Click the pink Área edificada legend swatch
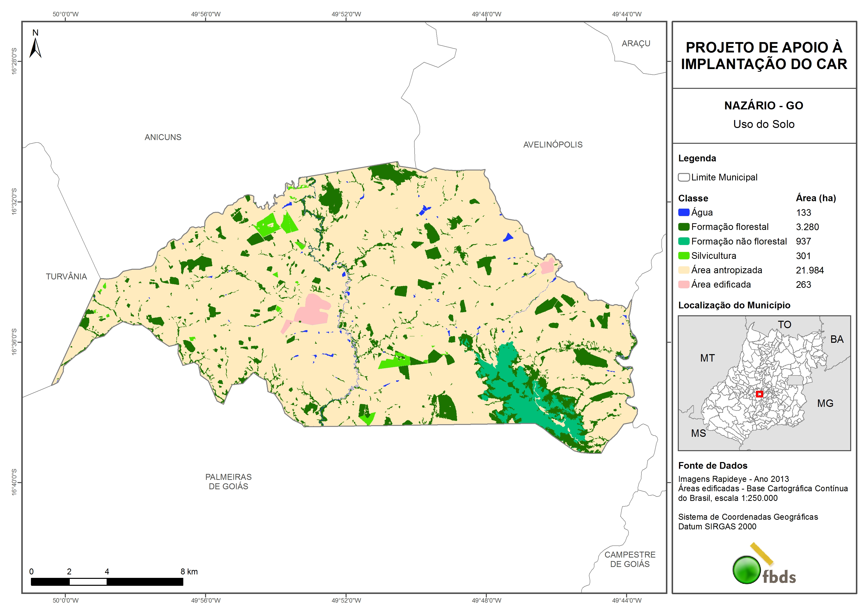 (683, 285)
